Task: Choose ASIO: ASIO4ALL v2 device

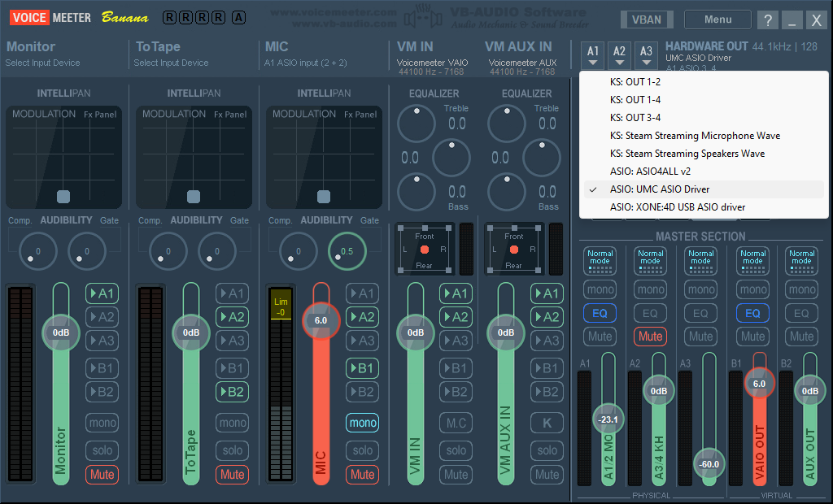Action: (704, 172)
